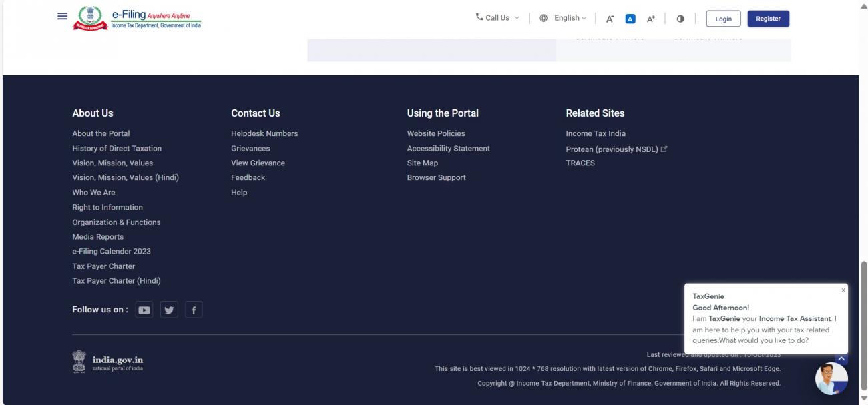This screenshot has height=405, width=868.
Task: Click the scroll-to-top arrow button
Action: pos(841,358)
